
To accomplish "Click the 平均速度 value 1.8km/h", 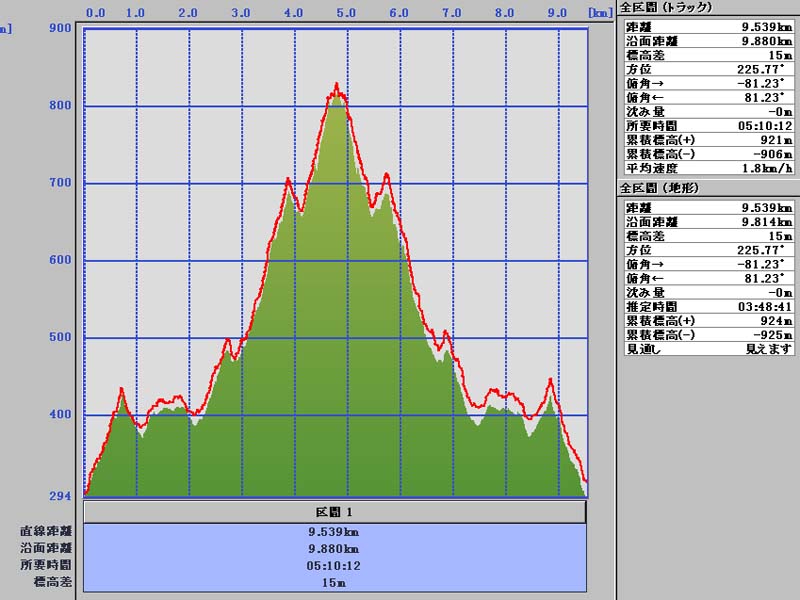I will coord(765,168).
